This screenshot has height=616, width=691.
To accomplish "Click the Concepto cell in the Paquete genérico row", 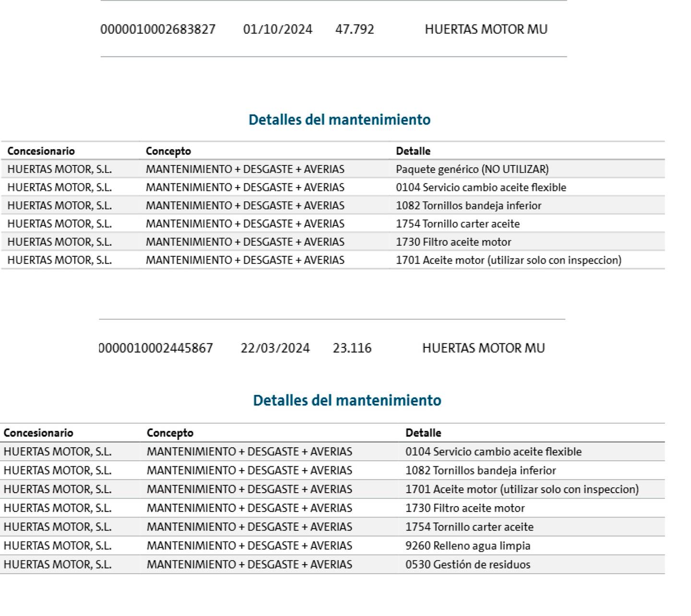I will [x=245, y=169].
